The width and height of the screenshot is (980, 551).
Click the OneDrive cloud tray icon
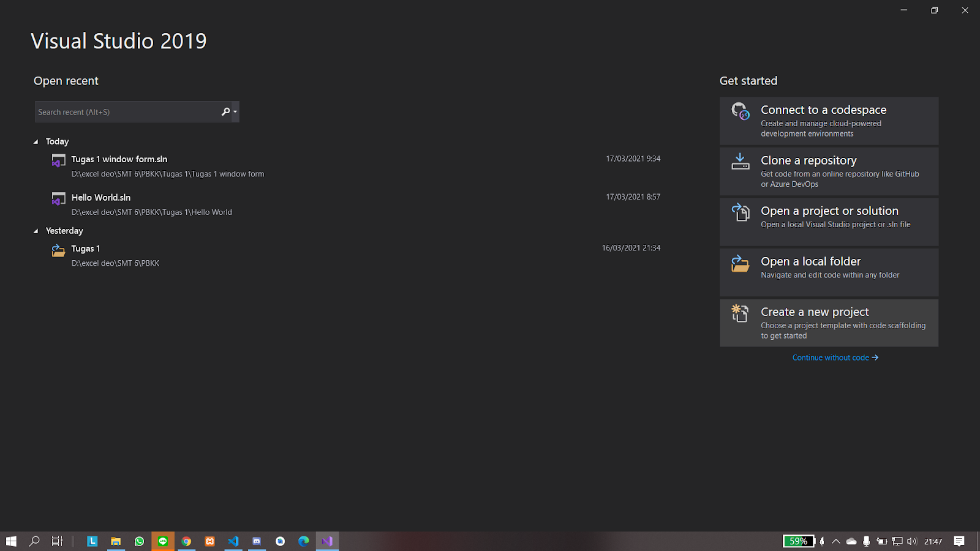(851, 541)
